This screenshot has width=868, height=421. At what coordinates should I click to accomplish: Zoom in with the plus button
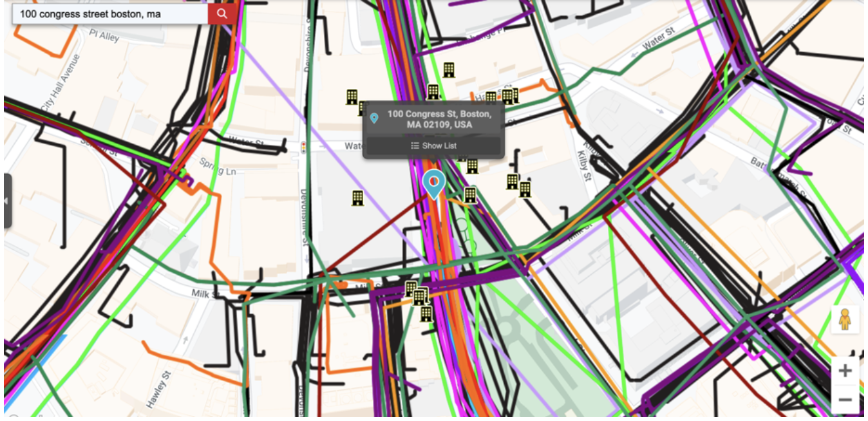(845, 371)
